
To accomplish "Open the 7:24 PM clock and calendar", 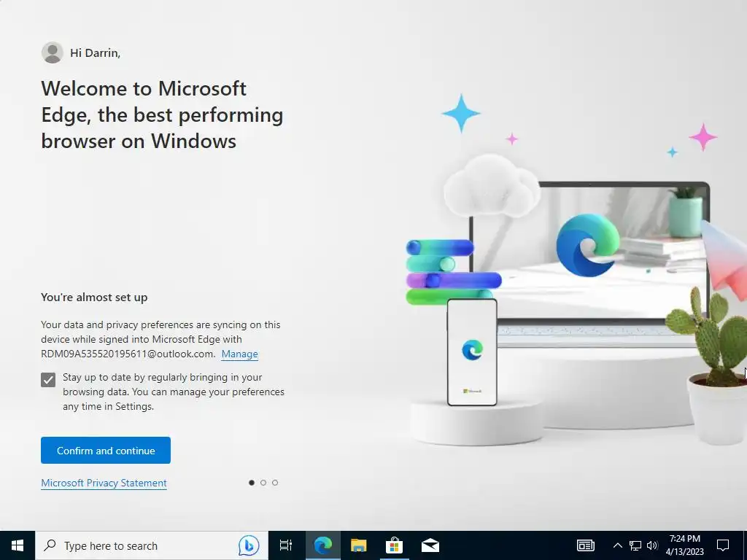I will (x=684, y=545).
